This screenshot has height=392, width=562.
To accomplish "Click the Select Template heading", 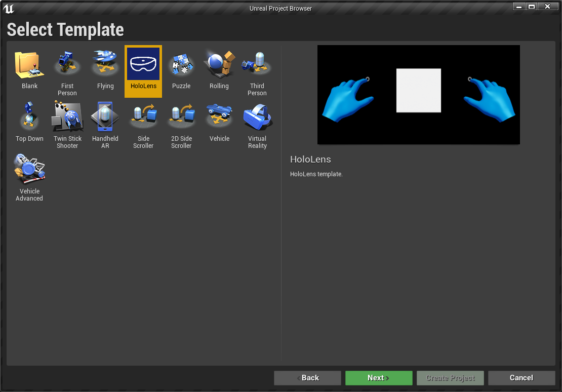I will tap(65, 29).
